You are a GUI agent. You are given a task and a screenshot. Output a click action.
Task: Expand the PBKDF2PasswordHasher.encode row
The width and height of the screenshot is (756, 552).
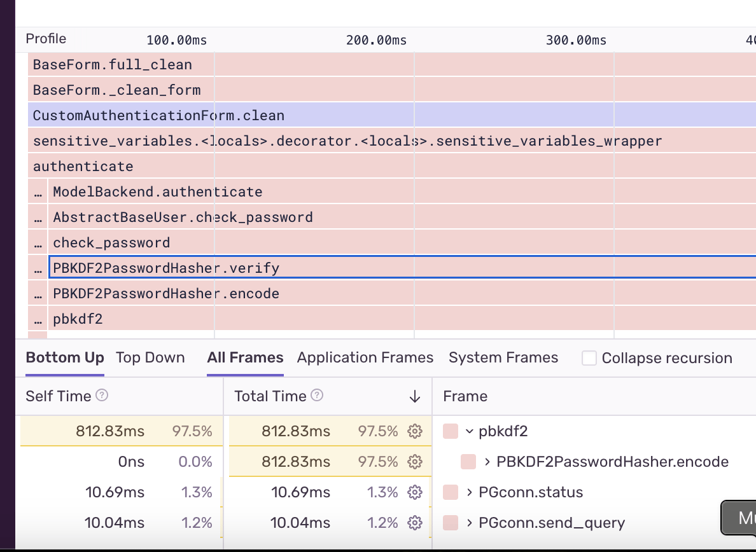pyautogui.click(x=487, y=462)
